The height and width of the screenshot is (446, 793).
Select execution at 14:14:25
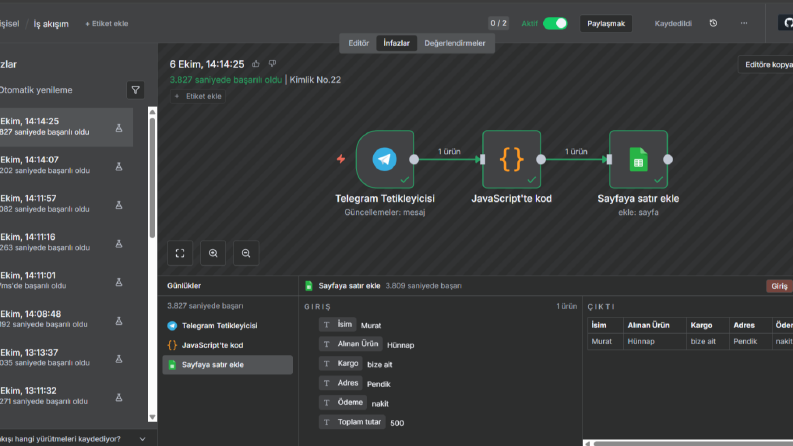coord(66,126)
